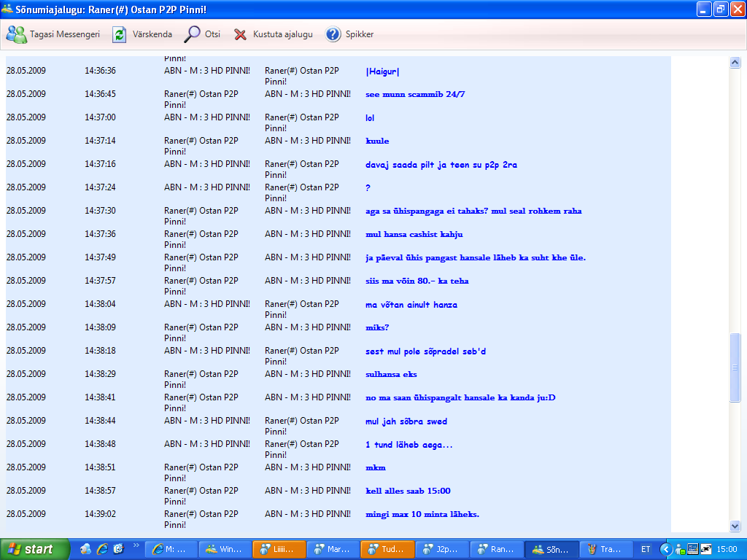Viewport: 747px width, 560px height.
Task: Expand hidden system tray icons arrow
Action: tap(665, 549)
